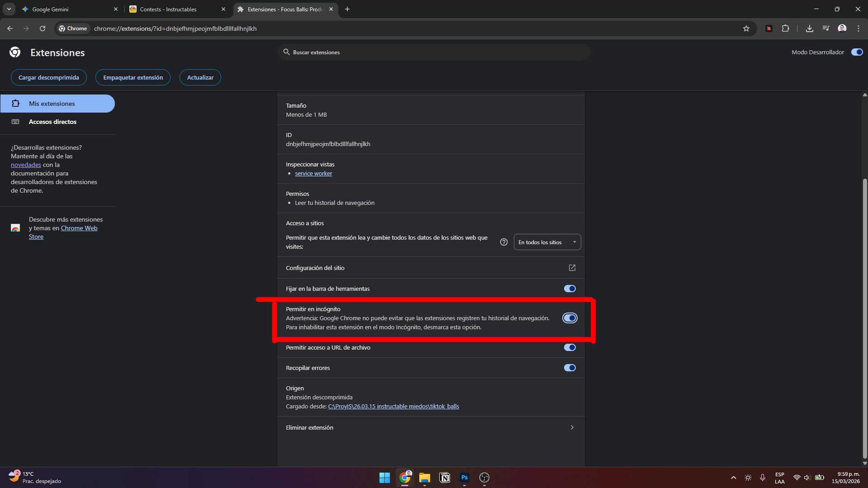Click the page vertical scrollbar thumb

pyautogui.click(x=865, y=319)
